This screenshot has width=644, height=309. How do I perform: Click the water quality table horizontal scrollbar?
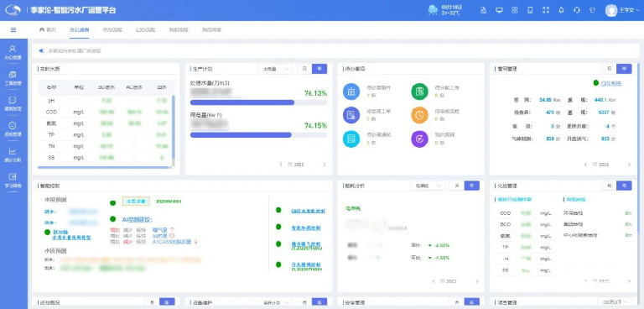[x=103, y=167]
